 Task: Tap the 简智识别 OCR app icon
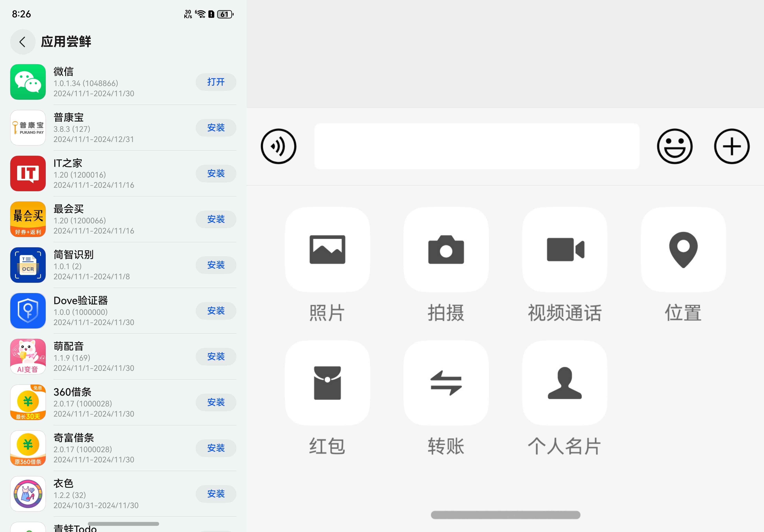tap(28, 265)
